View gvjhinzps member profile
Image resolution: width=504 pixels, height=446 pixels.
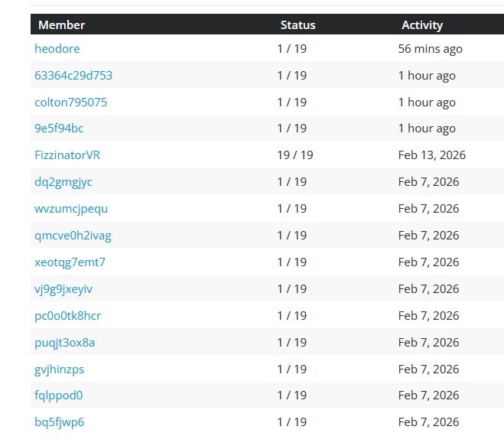(60, 369)
